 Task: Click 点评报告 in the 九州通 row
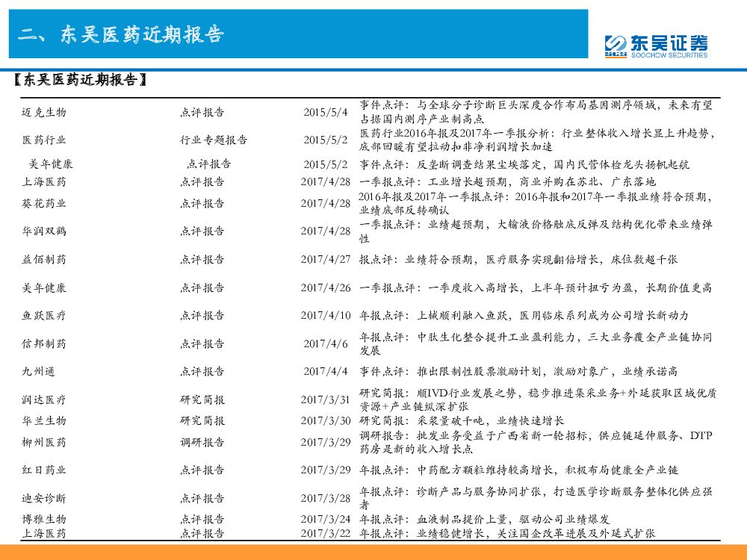point(202,371)
